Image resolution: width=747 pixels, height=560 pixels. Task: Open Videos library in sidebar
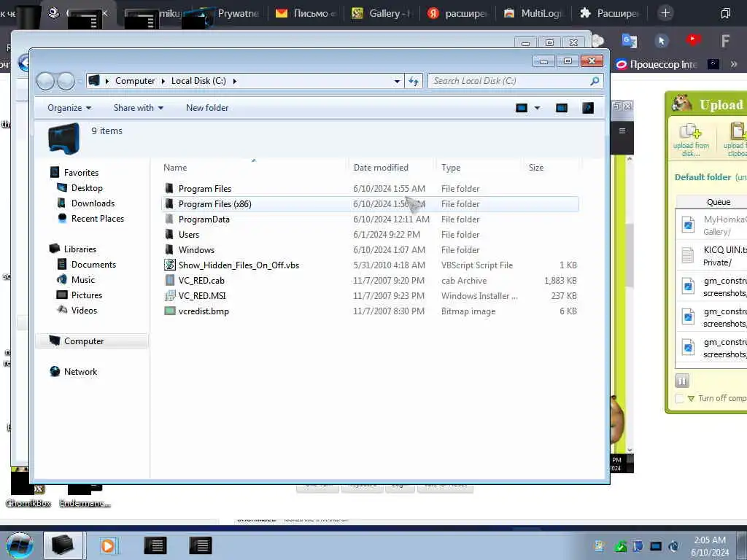pos(84,310)
